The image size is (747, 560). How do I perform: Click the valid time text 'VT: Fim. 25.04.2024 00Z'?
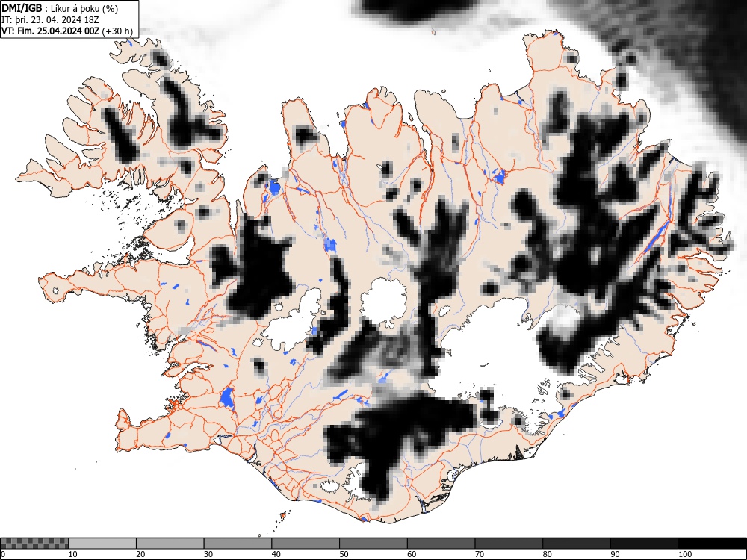coord(51,31)
